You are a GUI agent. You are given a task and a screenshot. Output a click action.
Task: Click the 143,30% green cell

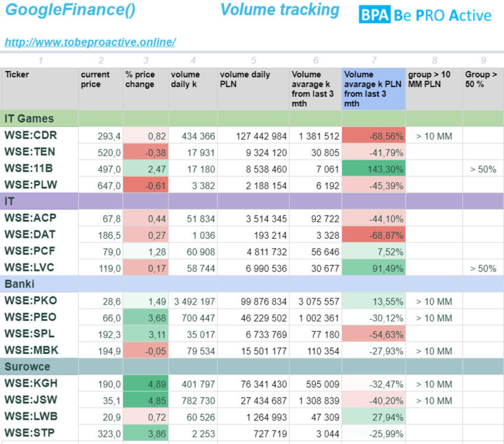374,169
